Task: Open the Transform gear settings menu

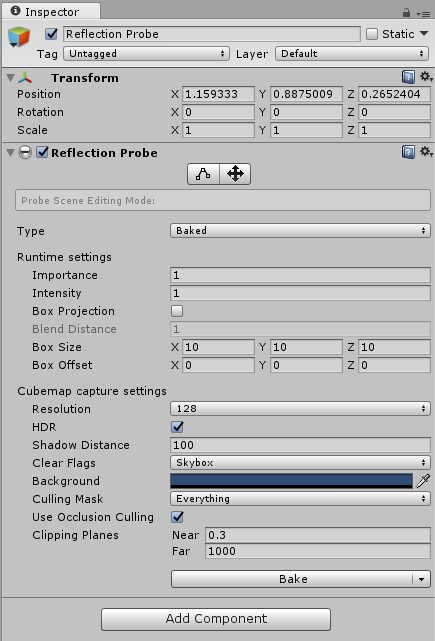Action: (x=426, y=76)
